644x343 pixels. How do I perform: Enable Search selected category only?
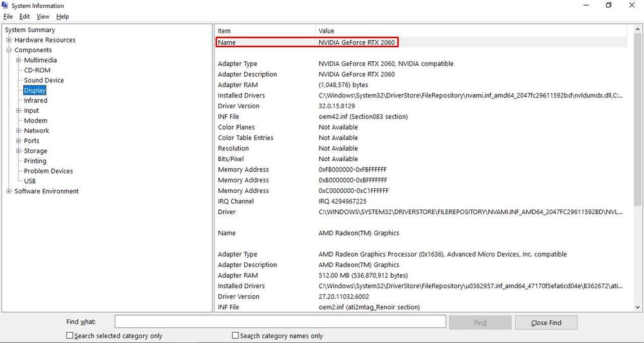[x=70, y=336]
